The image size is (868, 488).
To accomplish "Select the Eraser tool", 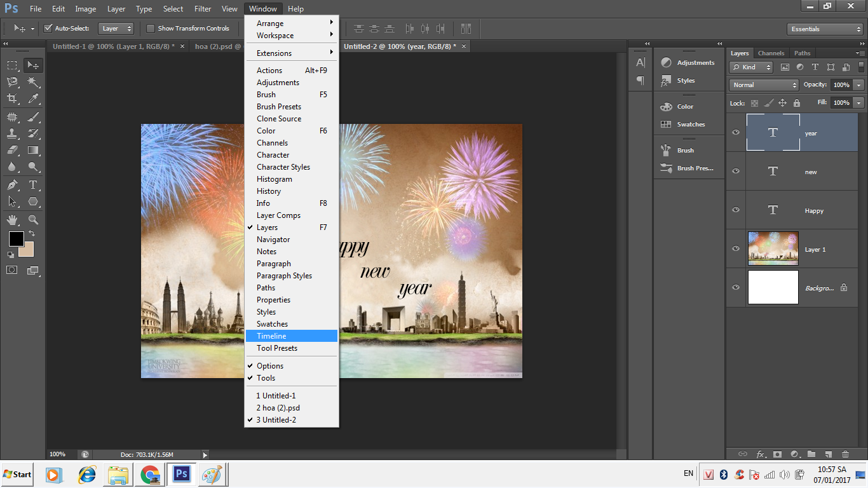I will pyautogui.click(x=12, y=151).
